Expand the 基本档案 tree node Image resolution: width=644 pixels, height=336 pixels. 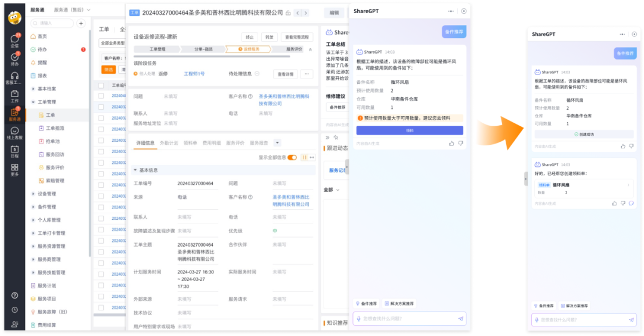(33, 89)
